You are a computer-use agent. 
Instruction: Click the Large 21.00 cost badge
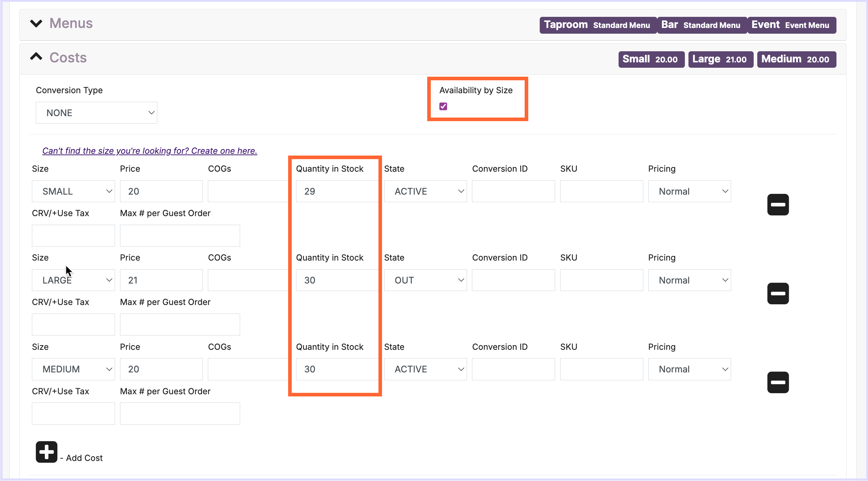click(720, 59)
